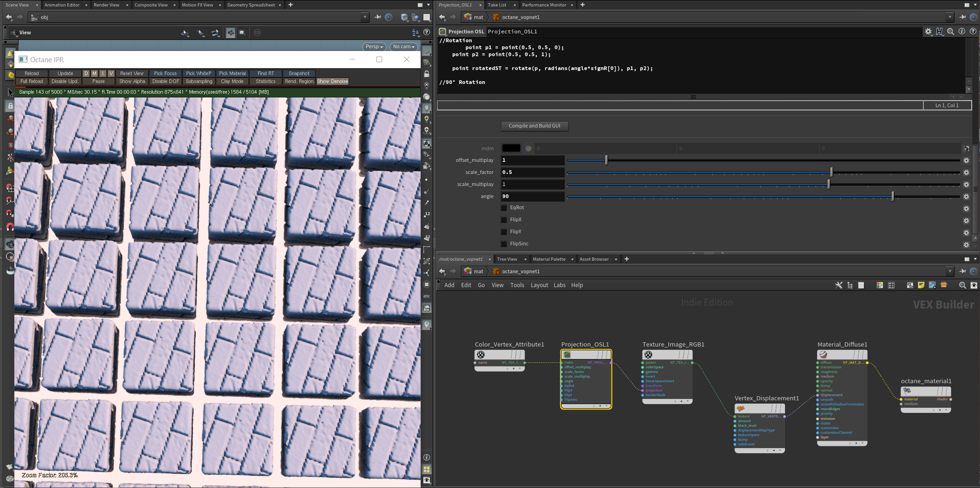Select the Projection_OSL1 node icon

click(x=567, y=355)
